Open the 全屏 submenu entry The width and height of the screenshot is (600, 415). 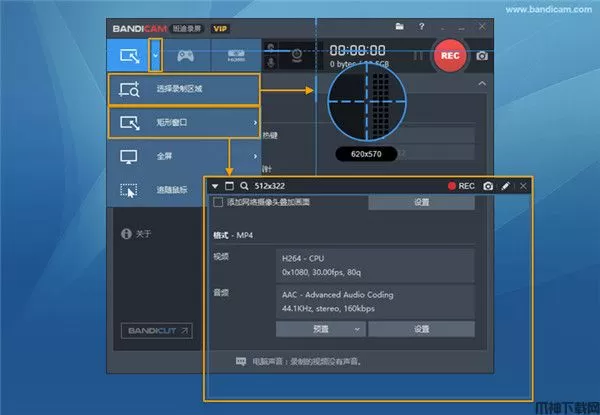184,156
